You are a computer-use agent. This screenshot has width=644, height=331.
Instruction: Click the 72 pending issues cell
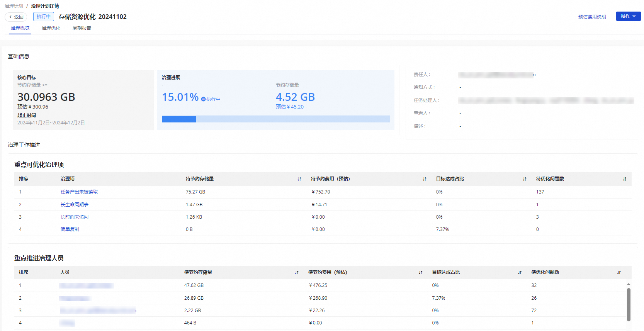(x=534, y=311)
